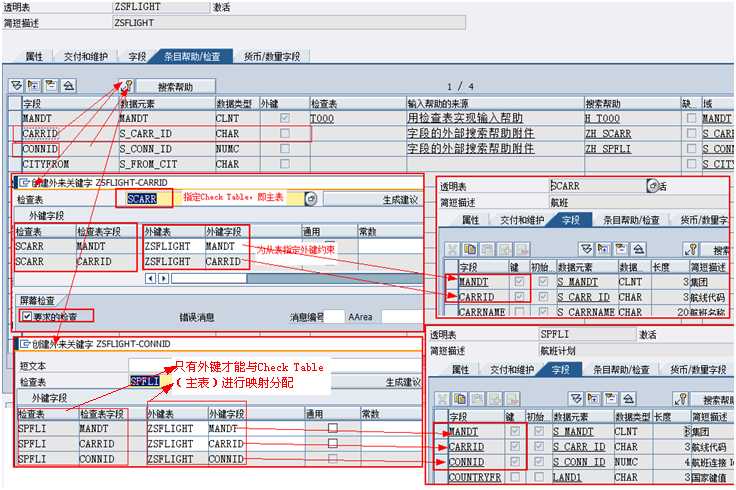Click the key icon in the SCARR fields toolbar
736x490 pixels.
pos(689,248)
